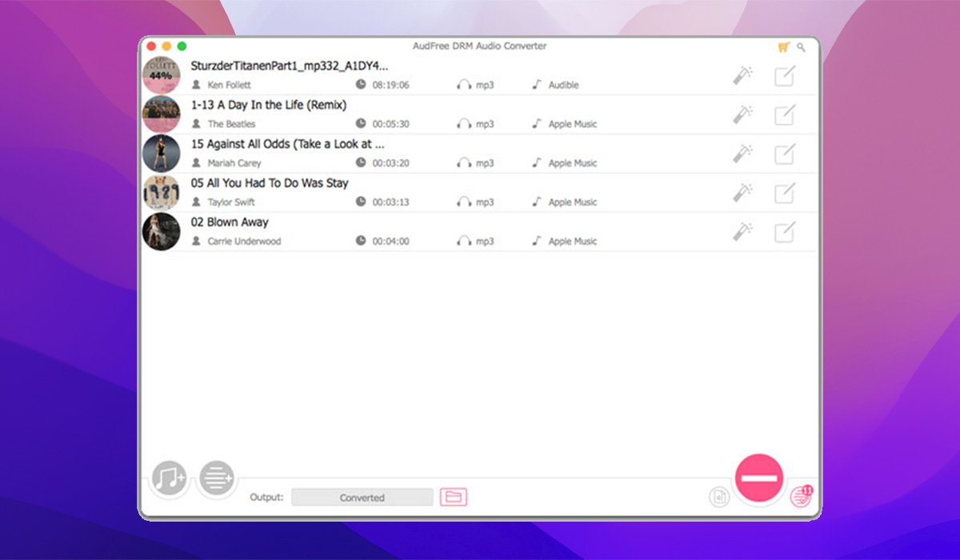Viewport: 960px width, 560px height.
Task: Open the audio format settings icon
Action: point(719,497)
